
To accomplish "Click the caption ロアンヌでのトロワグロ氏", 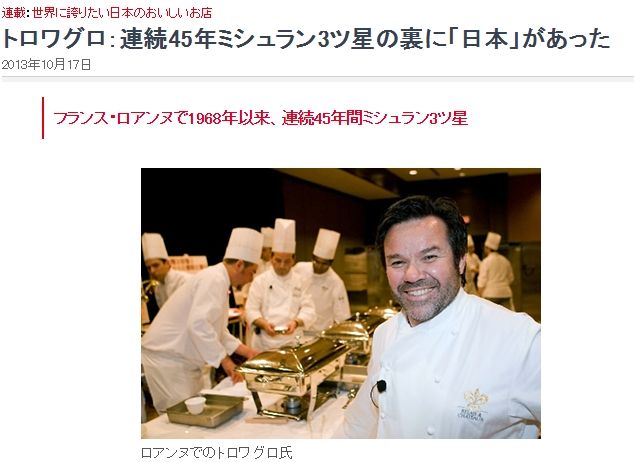I will click(x=216, y=452).
